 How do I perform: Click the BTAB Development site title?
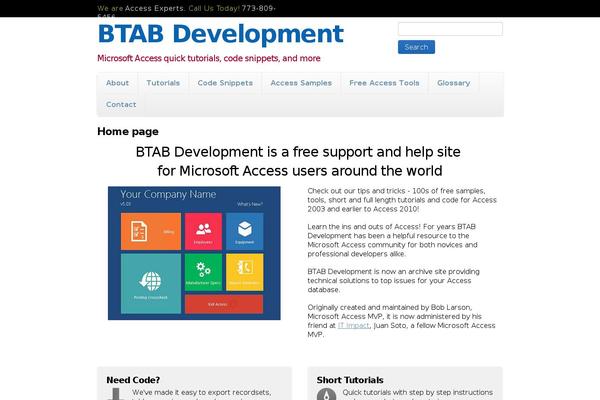pyautogui.click(x=221, y=34)
